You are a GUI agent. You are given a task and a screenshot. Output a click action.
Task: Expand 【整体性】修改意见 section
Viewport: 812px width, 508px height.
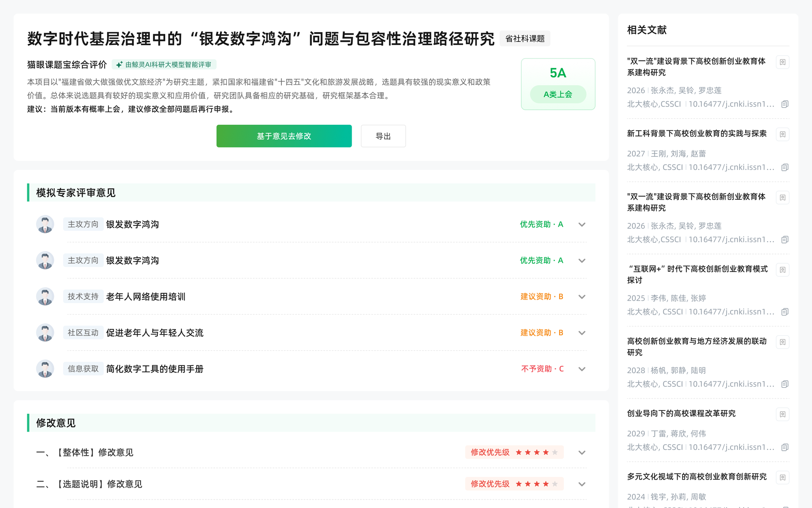click(582, 452)
